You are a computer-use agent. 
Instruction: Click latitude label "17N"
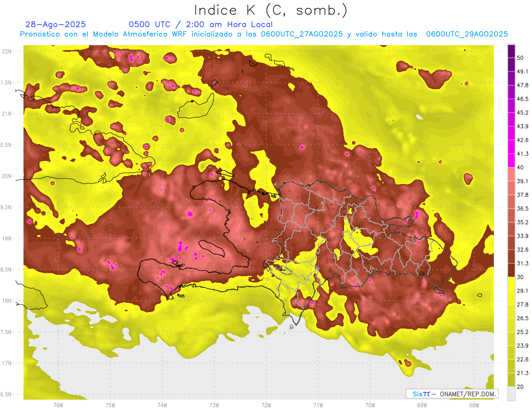(x=7, y=363)
